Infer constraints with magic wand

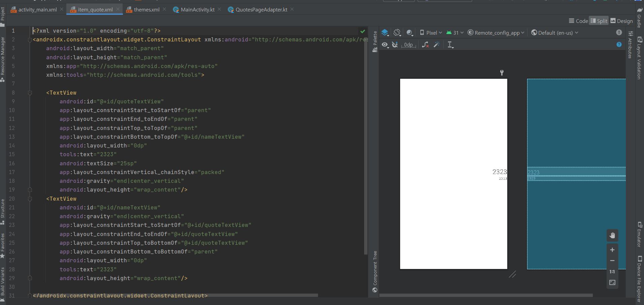[x=437, y=44]
